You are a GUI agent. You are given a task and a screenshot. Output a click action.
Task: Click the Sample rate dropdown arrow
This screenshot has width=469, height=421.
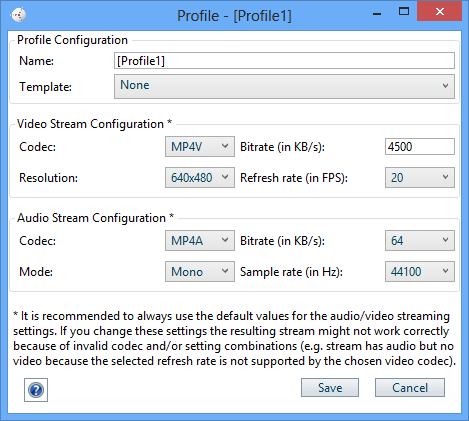click(x=445, y=271)
